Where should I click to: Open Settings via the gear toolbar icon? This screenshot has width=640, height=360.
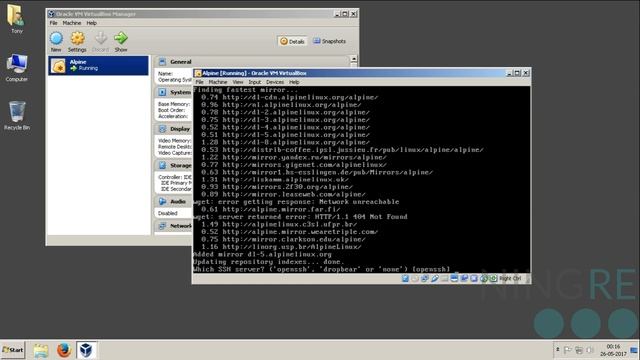tap(77, 38)
